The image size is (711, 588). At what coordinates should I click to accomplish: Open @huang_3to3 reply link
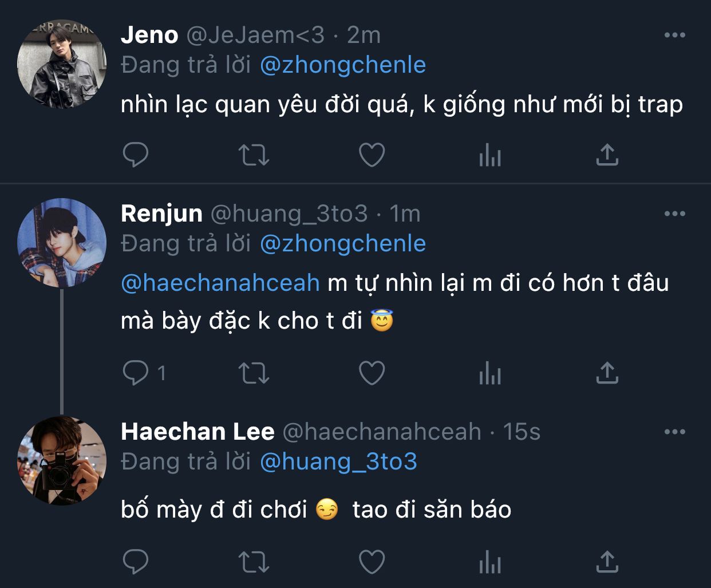click(x=338, y=462)
